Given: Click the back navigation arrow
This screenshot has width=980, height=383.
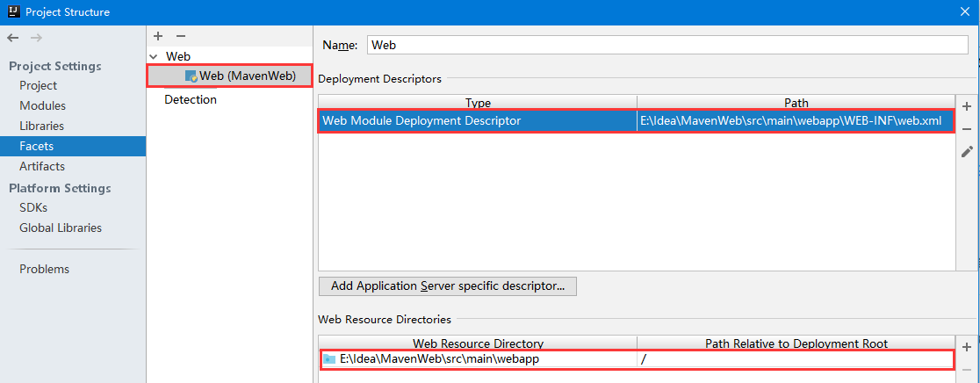Looking at the screenshot, I should [13, 38].
